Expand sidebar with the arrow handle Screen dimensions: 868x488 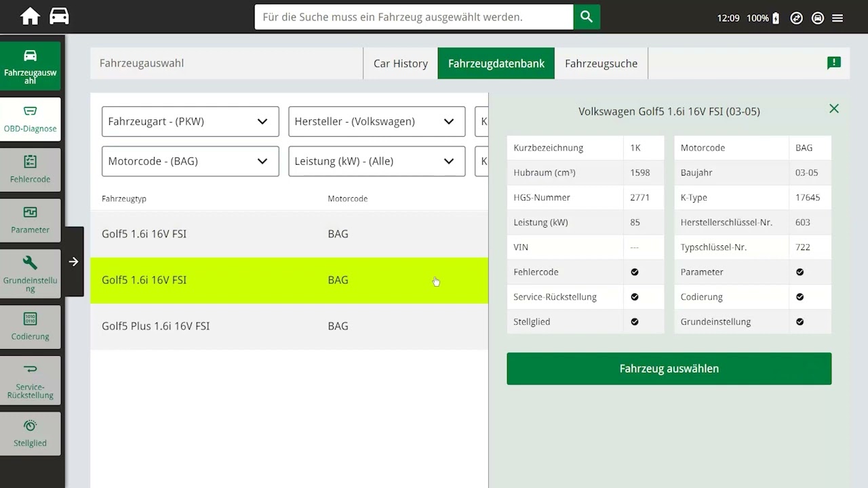(74, 262)
